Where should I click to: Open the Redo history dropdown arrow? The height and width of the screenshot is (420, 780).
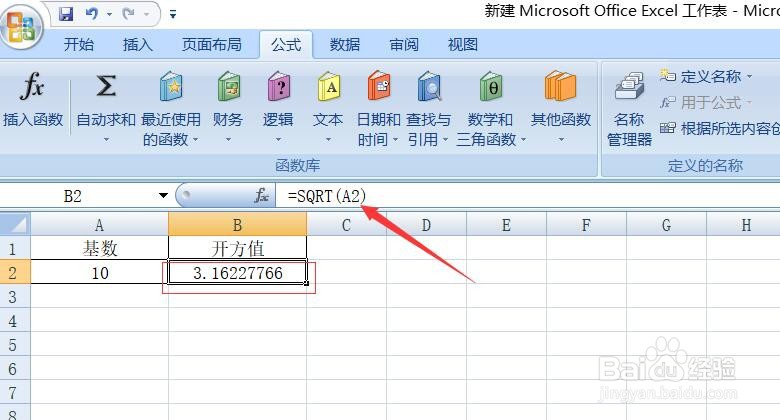(147, 14)
